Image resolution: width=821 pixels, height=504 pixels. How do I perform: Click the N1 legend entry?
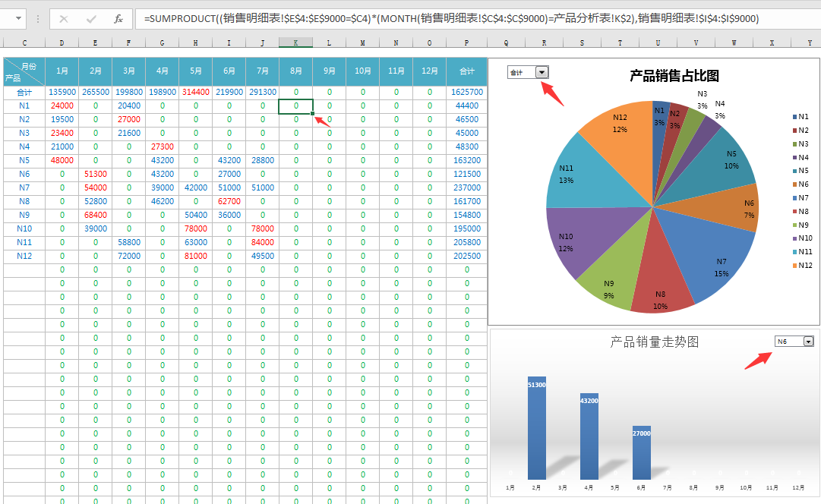tap(800, 117)
